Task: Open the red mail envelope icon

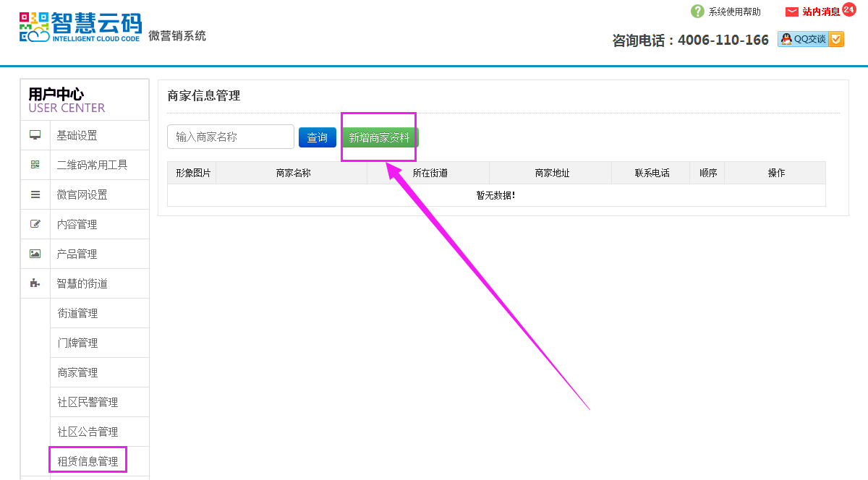Action: click(x=792, y=12)
